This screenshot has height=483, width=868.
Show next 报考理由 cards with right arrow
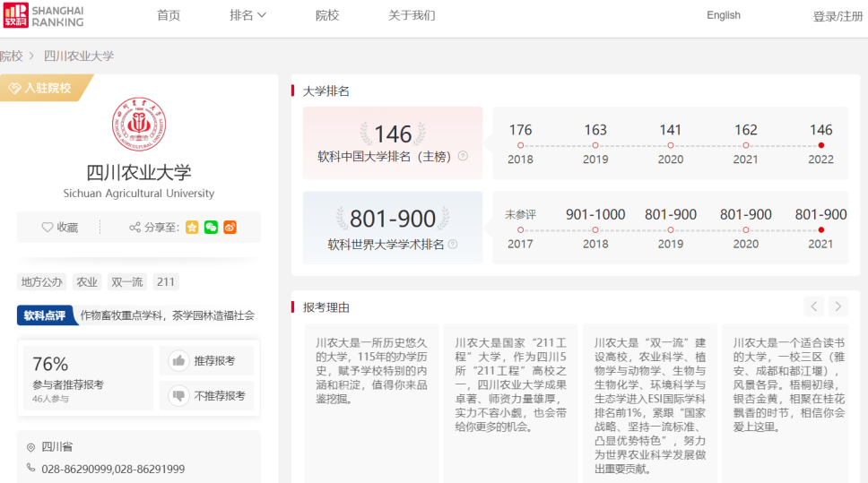tap(838, 306)
